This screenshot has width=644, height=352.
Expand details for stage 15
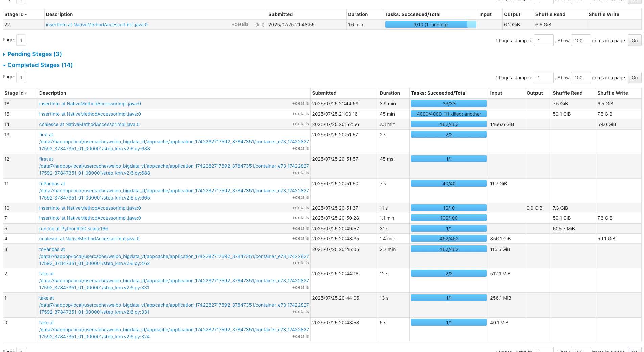[x=300, y=114]
